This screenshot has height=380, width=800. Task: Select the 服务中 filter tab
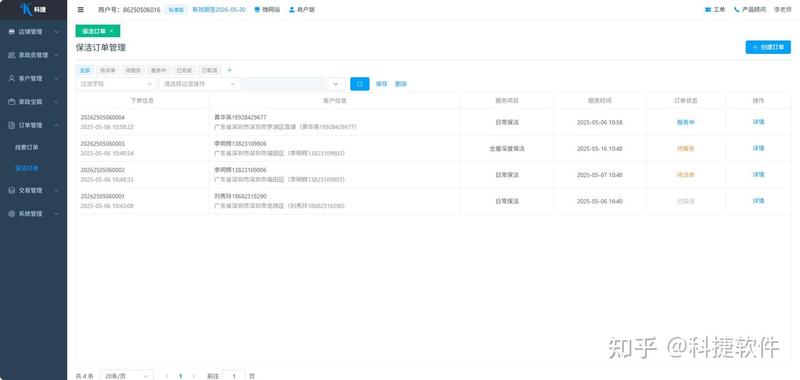pos(158,70)
